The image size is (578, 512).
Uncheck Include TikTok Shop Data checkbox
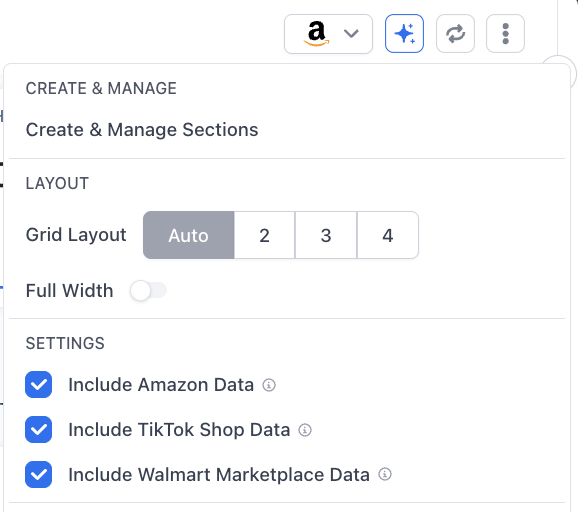(38, 429)
